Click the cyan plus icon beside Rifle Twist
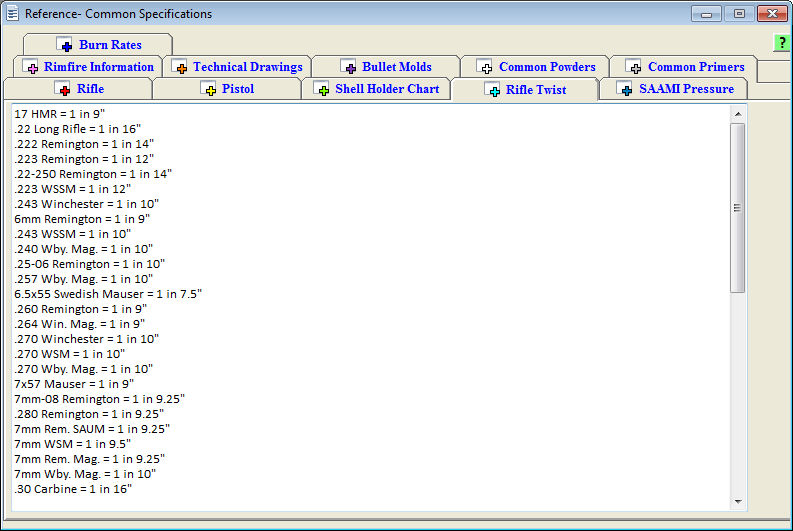This screenshot has height=531, width=793. [493, 90]
